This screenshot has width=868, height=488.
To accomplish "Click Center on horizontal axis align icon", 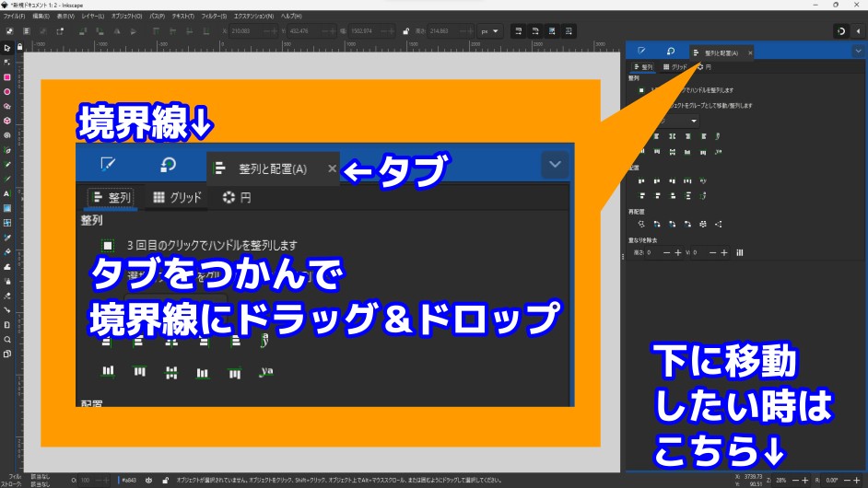I will [672, 152].
